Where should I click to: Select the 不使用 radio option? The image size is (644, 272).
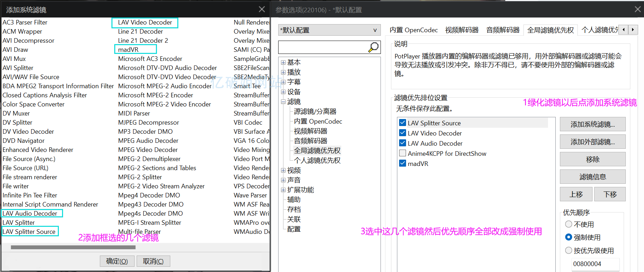click(x=569, y=224)
